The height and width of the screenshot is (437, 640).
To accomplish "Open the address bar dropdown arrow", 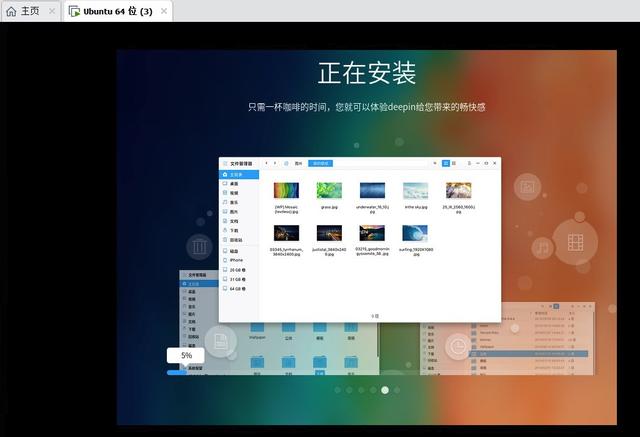I will pos(435,163).
